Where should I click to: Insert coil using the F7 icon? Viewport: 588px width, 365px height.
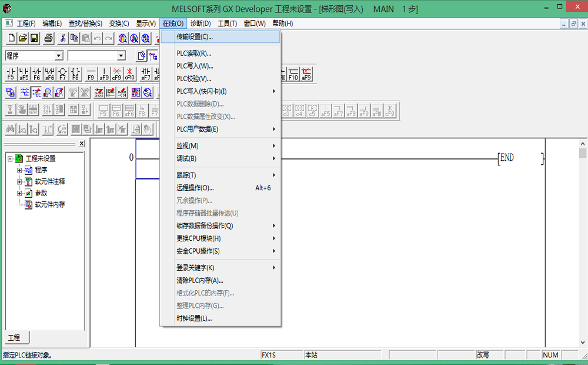pyautogui.click(x=62, y=74)
